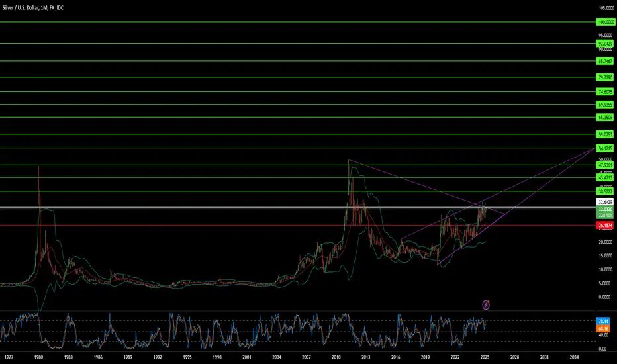Click the 2025 time axis label
This screenshot has width=617, height=364.
point(485,357)
